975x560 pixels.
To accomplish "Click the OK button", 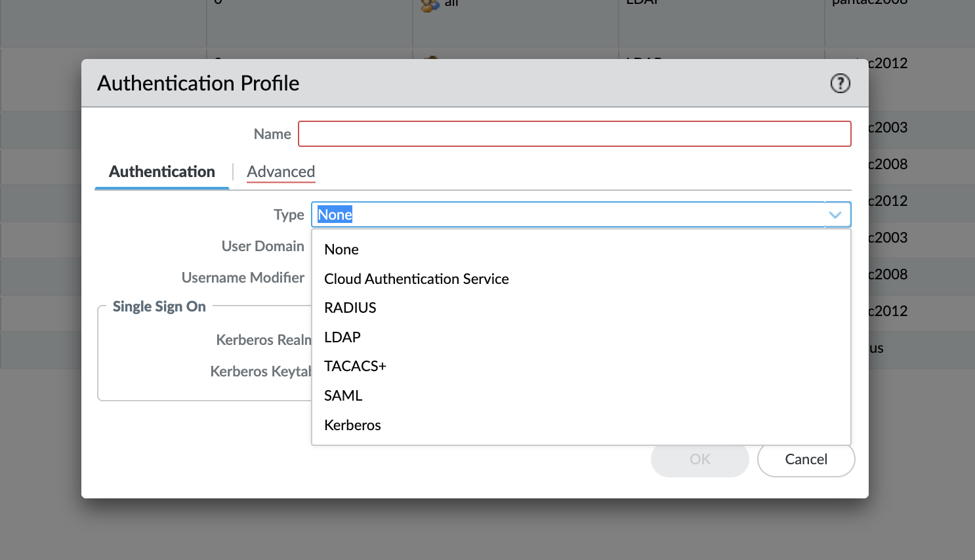I will click(x=699, y=460).
